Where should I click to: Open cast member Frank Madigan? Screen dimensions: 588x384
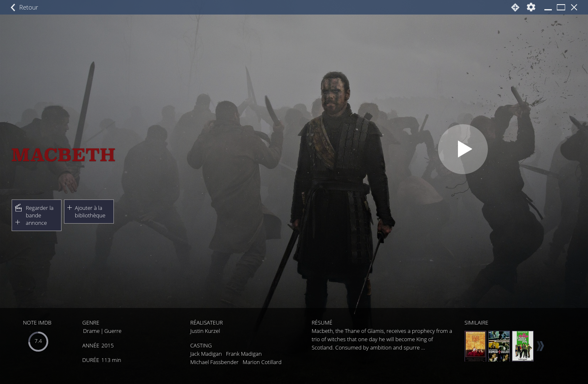(244, 354)
